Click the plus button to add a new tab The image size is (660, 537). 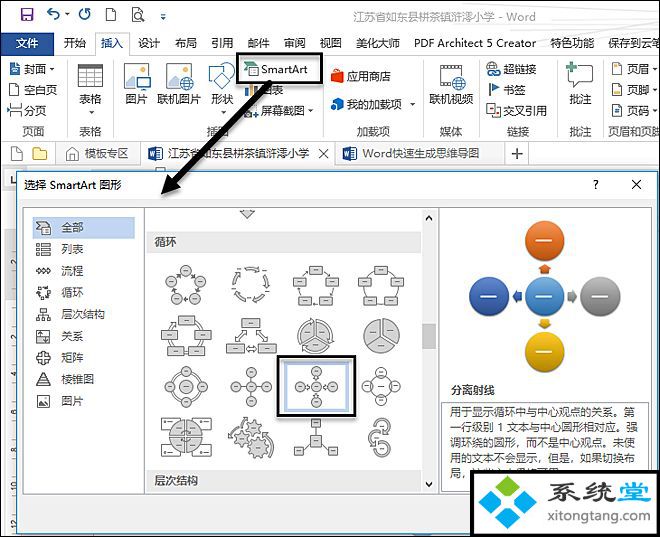click(x=517, y=154)
